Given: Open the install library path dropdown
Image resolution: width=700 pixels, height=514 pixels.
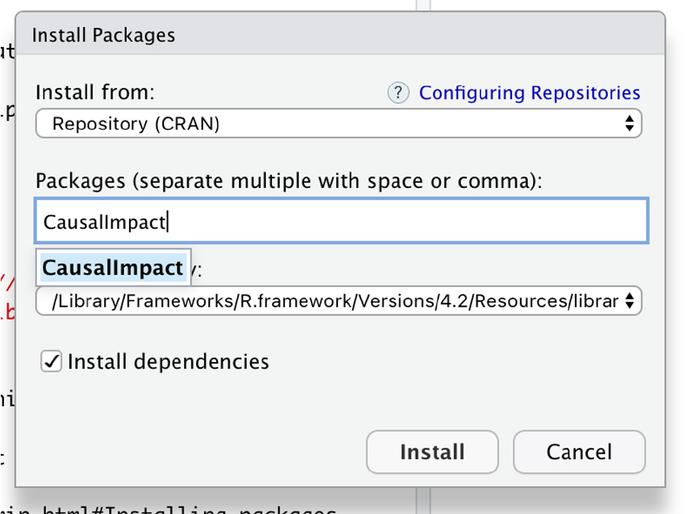Looking at the screenshot, I should 338,301.
